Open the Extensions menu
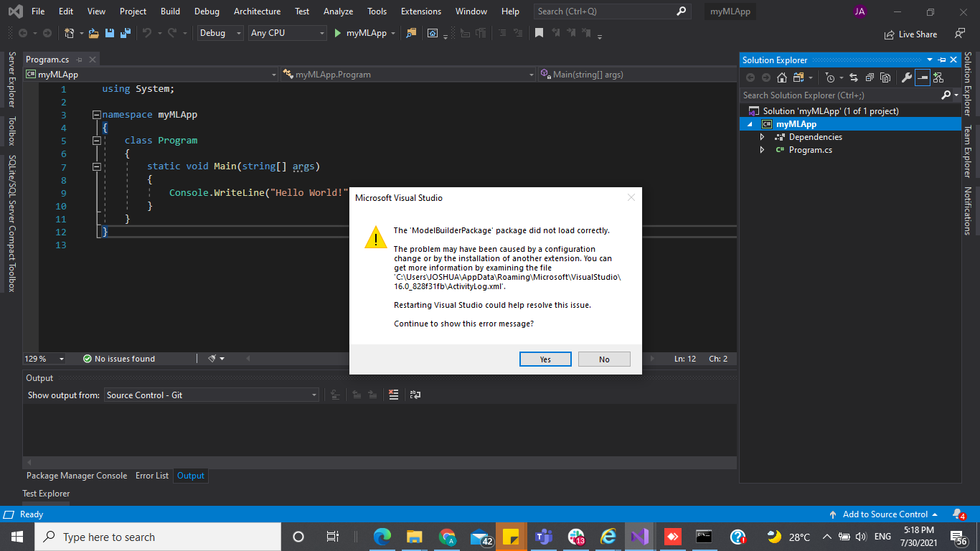This screenshot has width=980, height=551. tap(420, 11)
